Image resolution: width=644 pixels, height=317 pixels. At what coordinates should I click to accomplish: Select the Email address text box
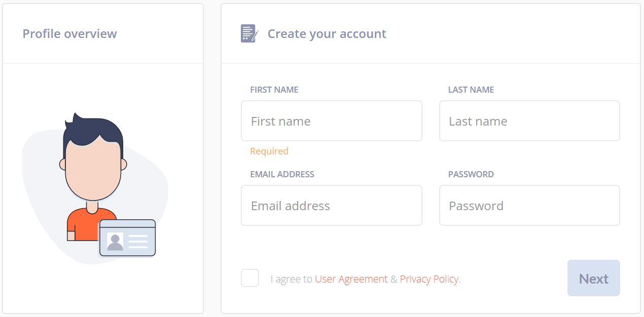[331, 206]
